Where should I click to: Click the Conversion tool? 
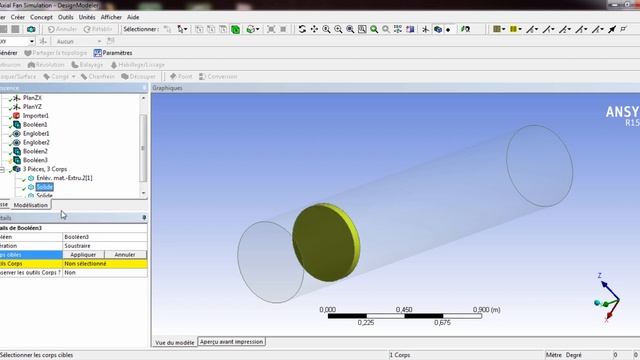(218, 76)
